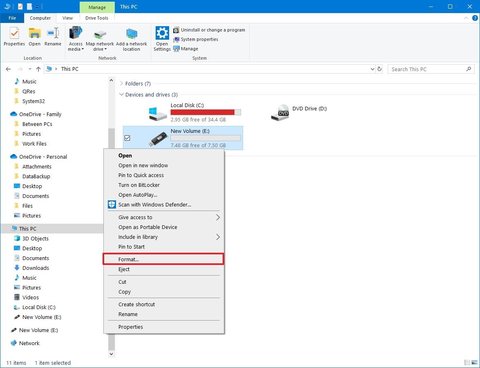Refresh the This PC view
Screen dimensions: 480x368
(x=380, y=69)
